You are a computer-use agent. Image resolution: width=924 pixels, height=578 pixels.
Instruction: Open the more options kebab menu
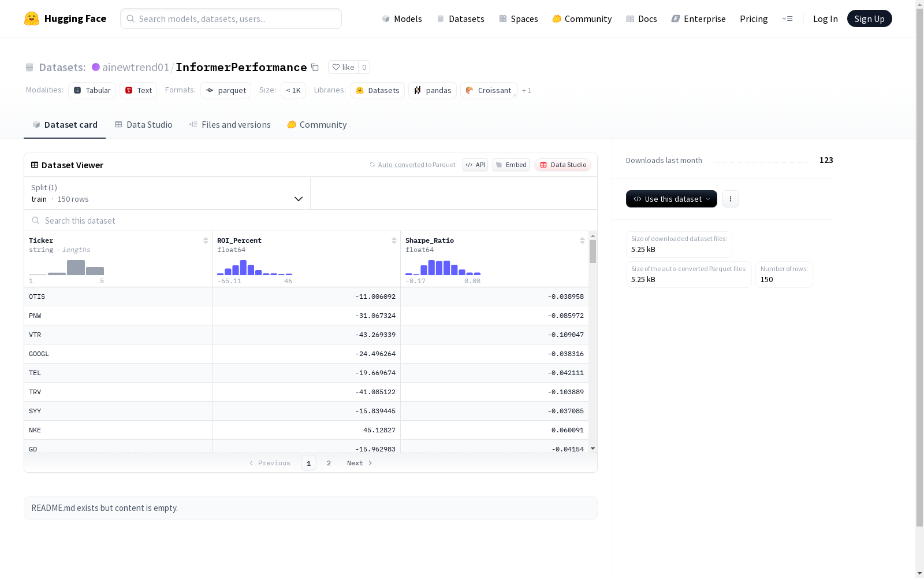(731, 199)
